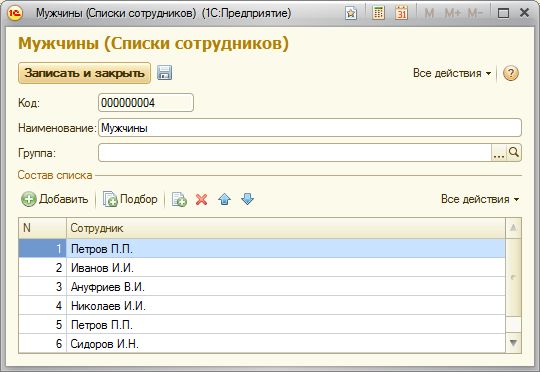
Task: Select row Ануфриев В.И.
Action: [262, 287]
